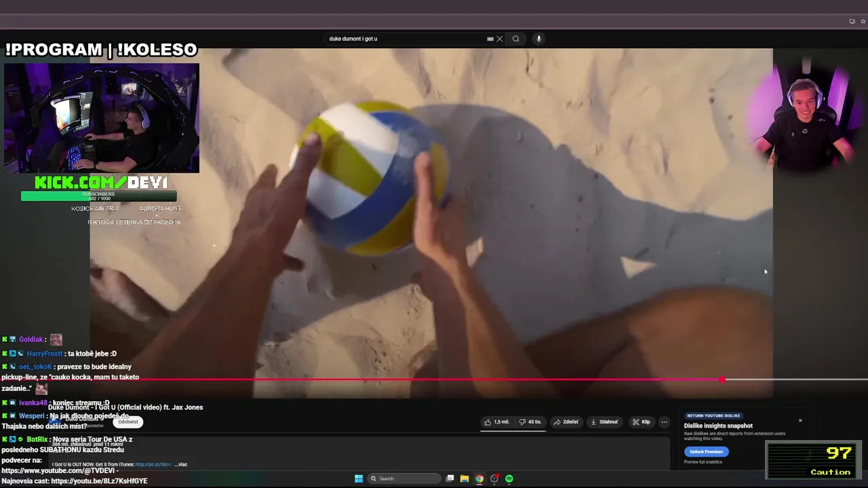The height and width of the screenshot is (488, 868).
Task: Click the red video progress scrubber
Action: pos(722,380)
